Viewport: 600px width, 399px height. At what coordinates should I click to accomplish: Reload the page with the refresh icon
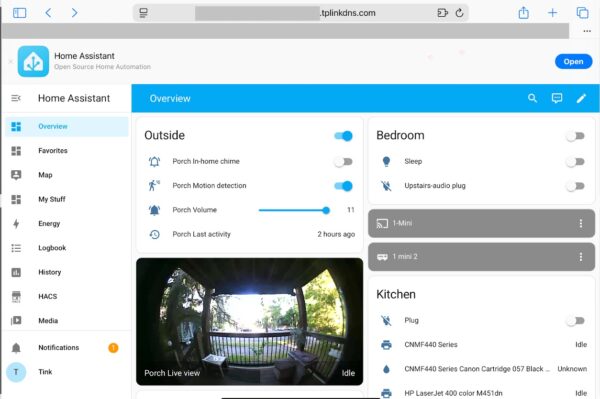(x=460, y=13)
